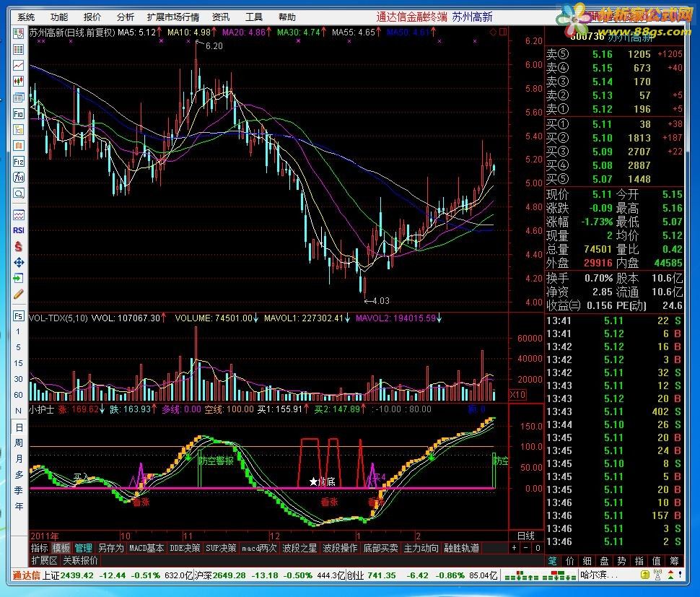This screenshot has height=597, width=700.
Task: Open the first sidebar icon with checklist
Action: pyautogui.click(x=18, y=33)
